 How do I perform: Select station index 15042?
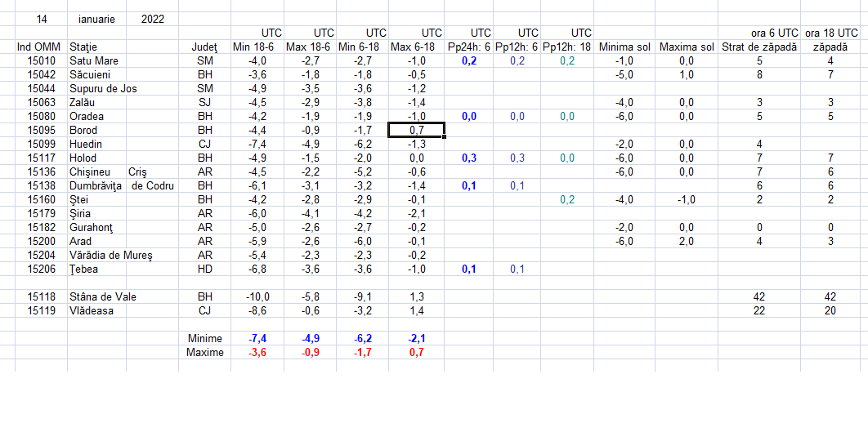pos(42,74)
